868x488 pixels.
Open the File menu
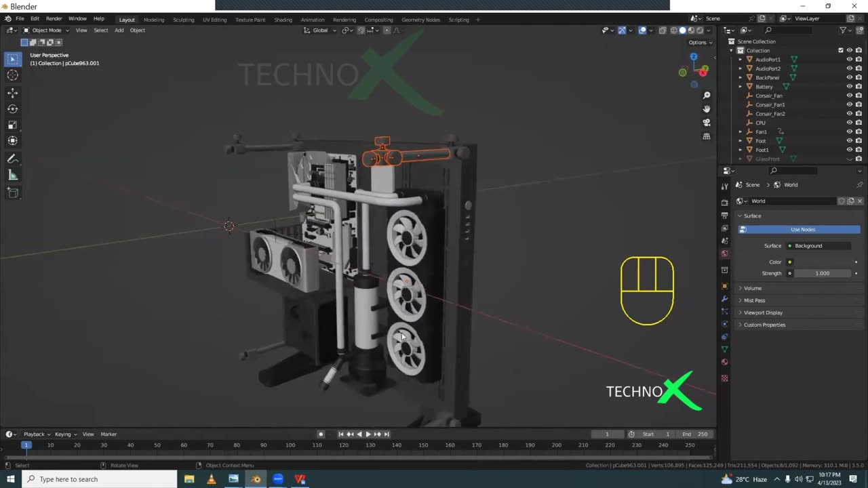20,19
